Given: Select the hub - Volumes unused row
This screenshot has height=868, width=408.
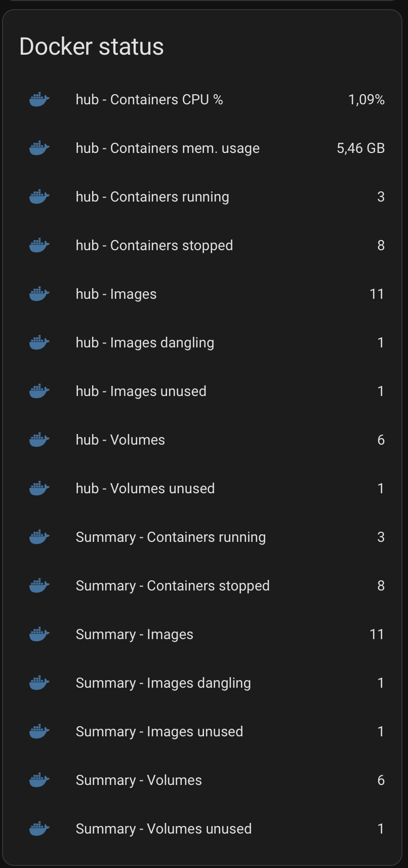Looking at the screenshot, I should (x=145, y=488).
